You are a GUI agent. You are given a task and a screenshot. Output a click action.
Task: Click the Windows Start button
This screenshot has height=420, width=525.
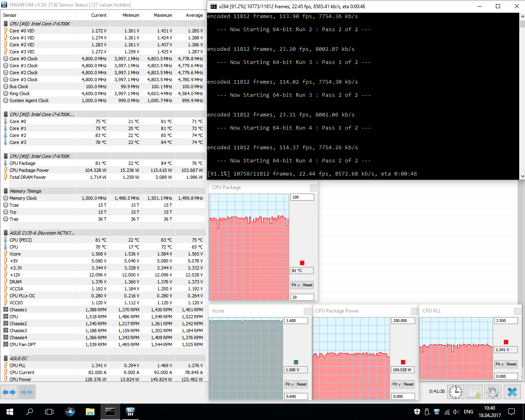tap(10, 411)
